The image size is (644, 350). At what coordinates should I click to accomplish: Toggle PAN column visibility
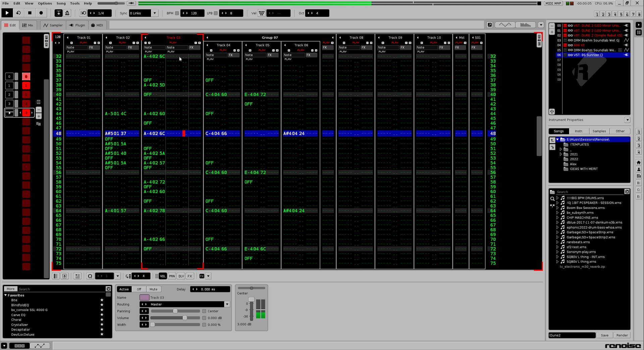pyautogui.click(x=172, y=276)
